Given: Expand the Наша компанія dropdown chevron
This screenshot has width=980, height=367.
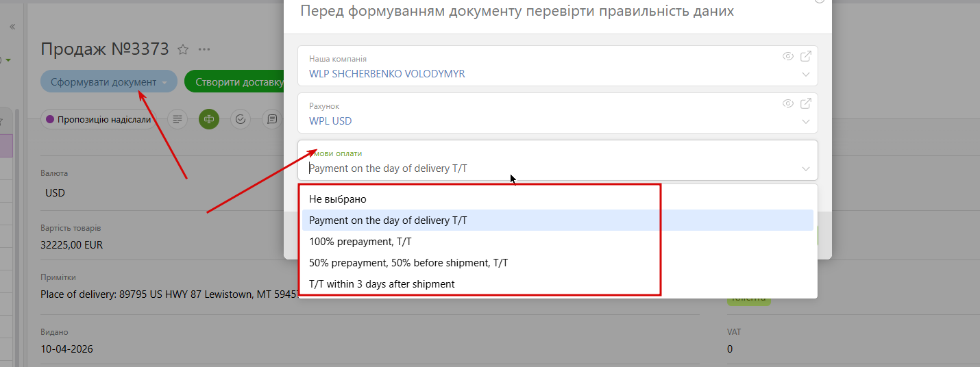Looking at the screenshot, I should [x=805, y=74].
